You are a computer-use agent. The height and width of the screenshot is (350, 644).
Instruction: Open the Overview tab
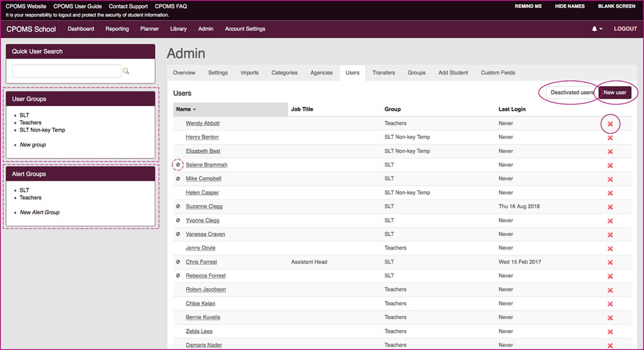click(x=184, y=73)
